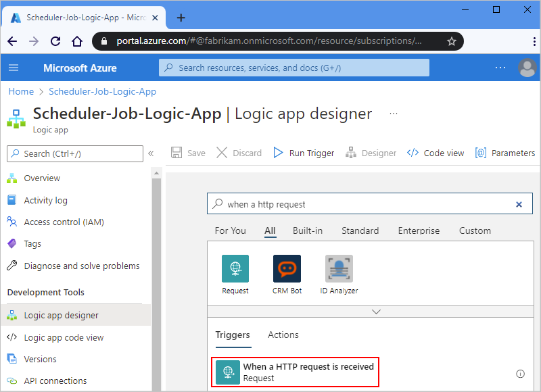Click the site lock icon in the address bar
Screen dimensions: 541x392
click(x=104, y=41)
